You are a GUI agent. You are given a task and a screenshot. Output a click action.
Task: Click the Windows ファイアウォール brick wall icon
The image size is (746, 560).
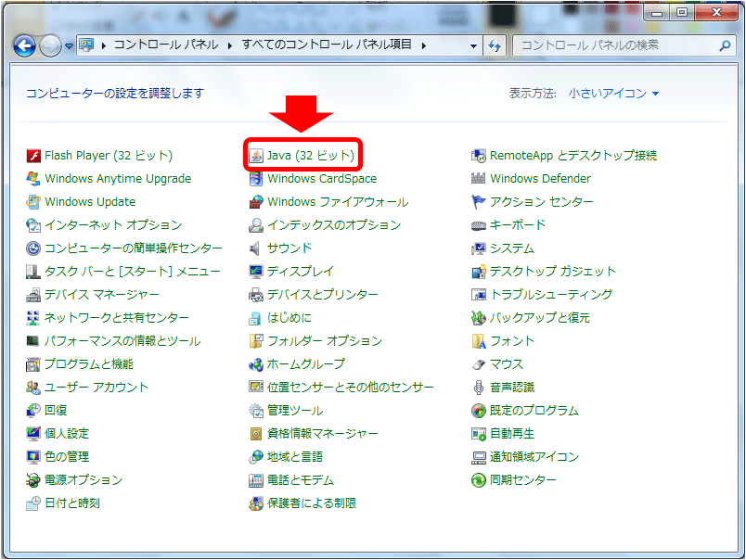(x=256, y=202)
